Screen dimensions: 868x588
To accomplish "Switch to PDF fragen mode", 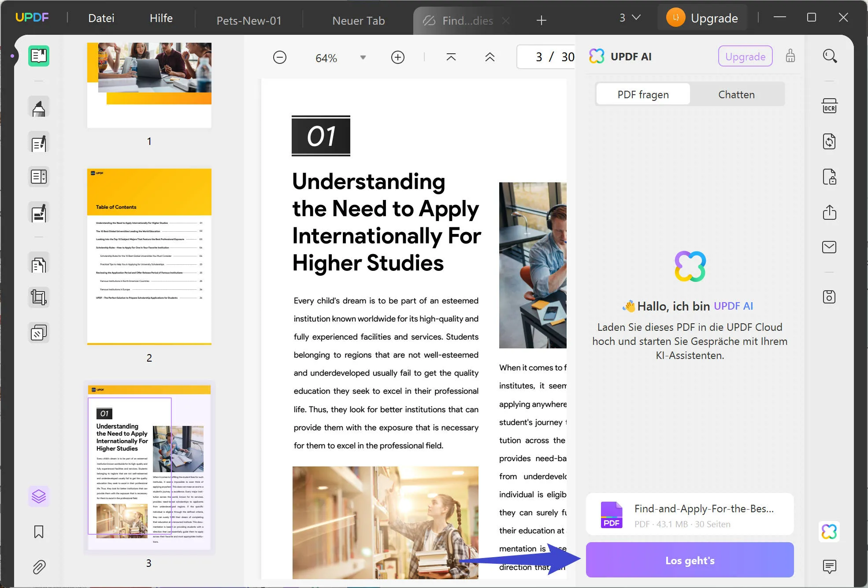I will [x=643, y=95].
